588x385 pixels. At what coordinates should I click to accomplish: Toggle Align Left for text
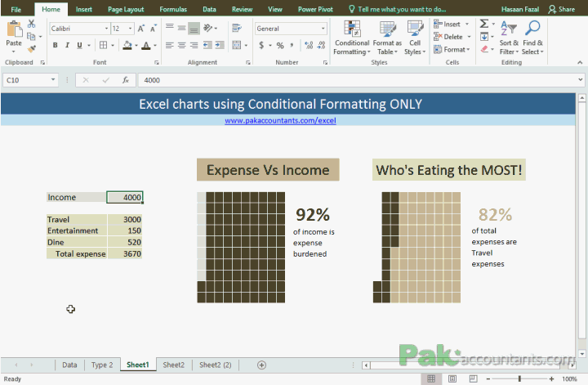point(170,46)
